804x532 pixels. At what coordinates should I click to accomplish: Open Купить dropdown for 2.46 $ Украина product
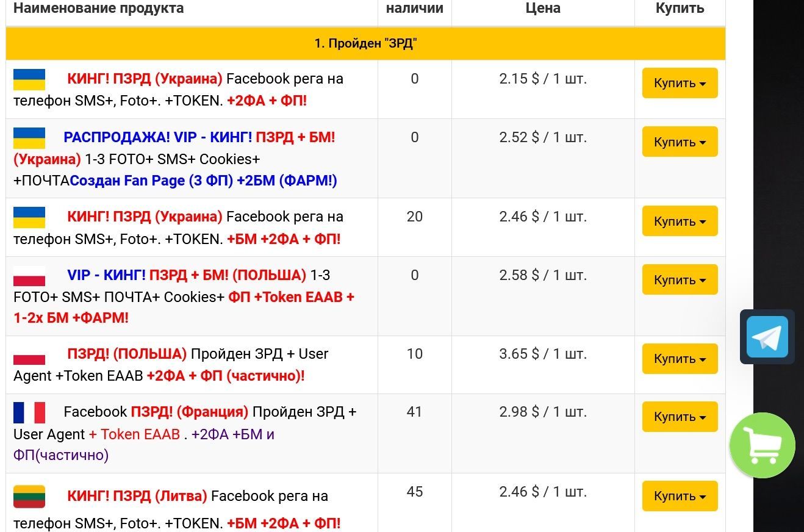click(680, 221)
